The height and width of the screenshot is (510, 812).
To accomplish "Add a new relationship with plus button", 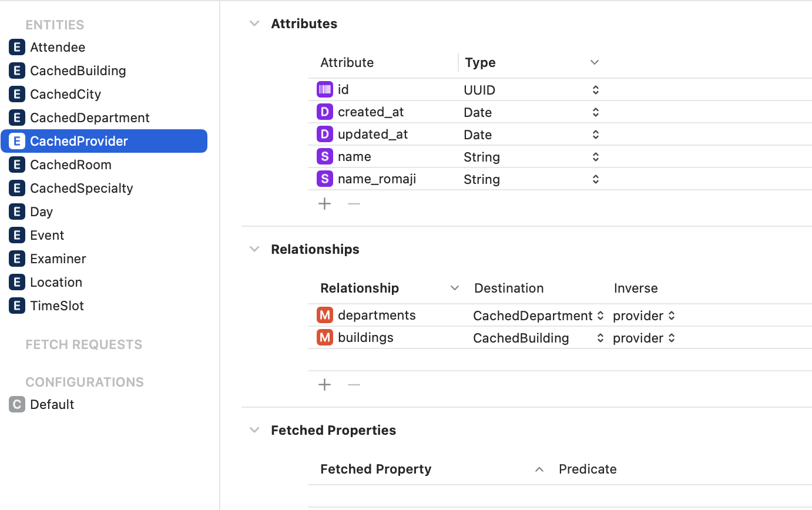I will [324, 385].
